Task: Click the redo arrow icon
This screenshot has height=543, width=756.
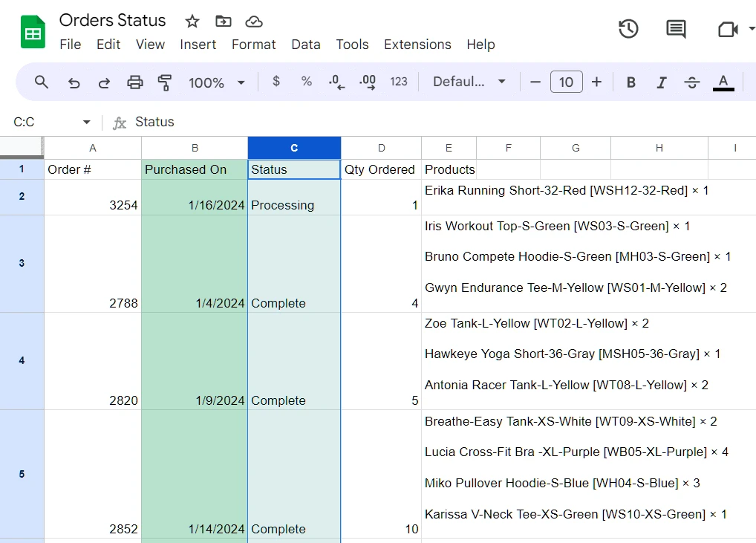Action: pyautogui.click(x=104, y=82)
